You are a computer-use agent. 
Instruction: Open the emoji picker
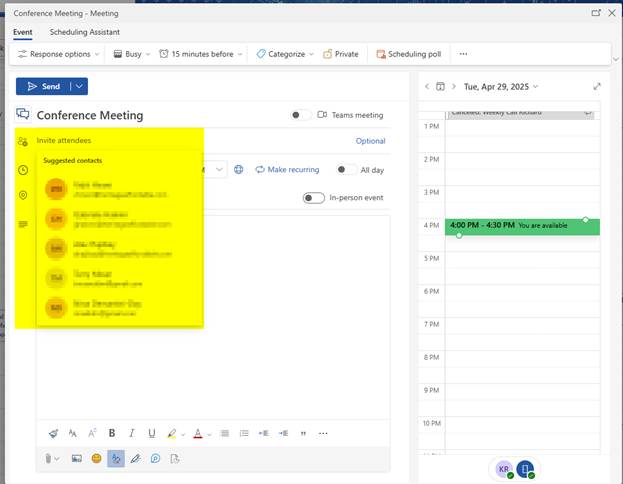pyautogui.click(x=96, y=459)
